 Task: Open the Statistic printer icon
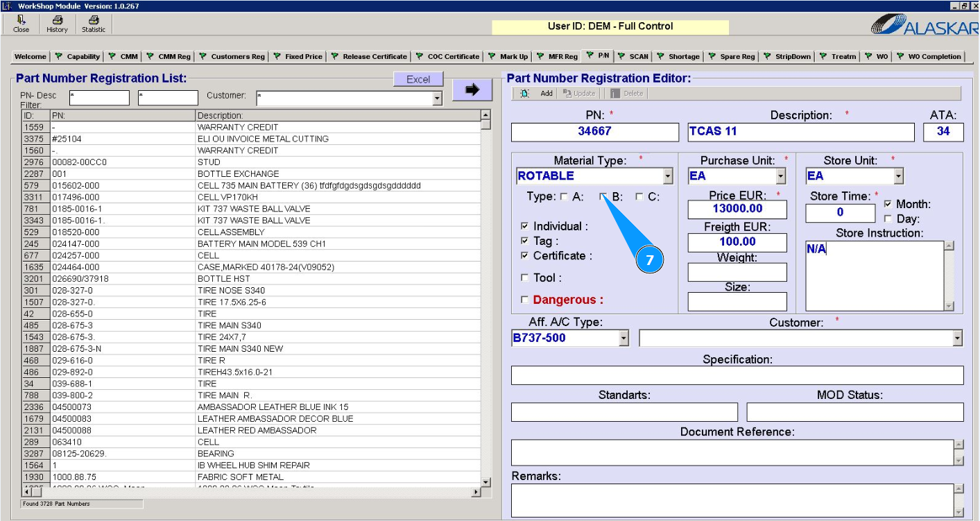click(94, 21)
